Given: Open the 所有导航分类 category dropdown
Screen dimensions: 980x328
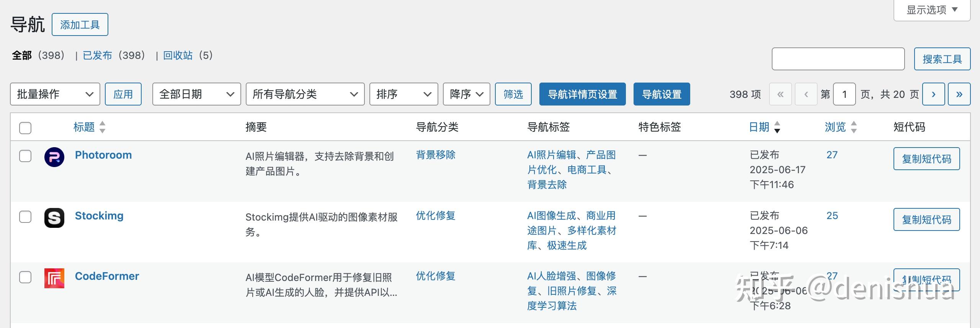Looking at the screenshot, I should coord(305,94).
